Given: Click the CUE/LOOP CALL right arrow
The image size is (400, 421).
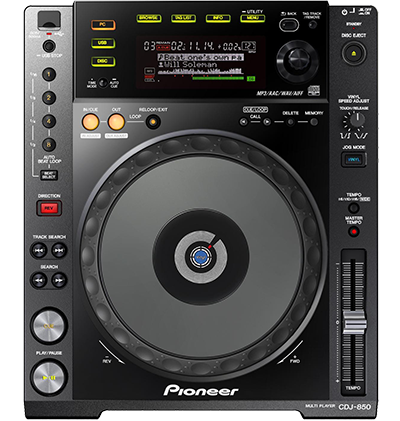Looking at the screenshot, I should (x=267, y=122).
